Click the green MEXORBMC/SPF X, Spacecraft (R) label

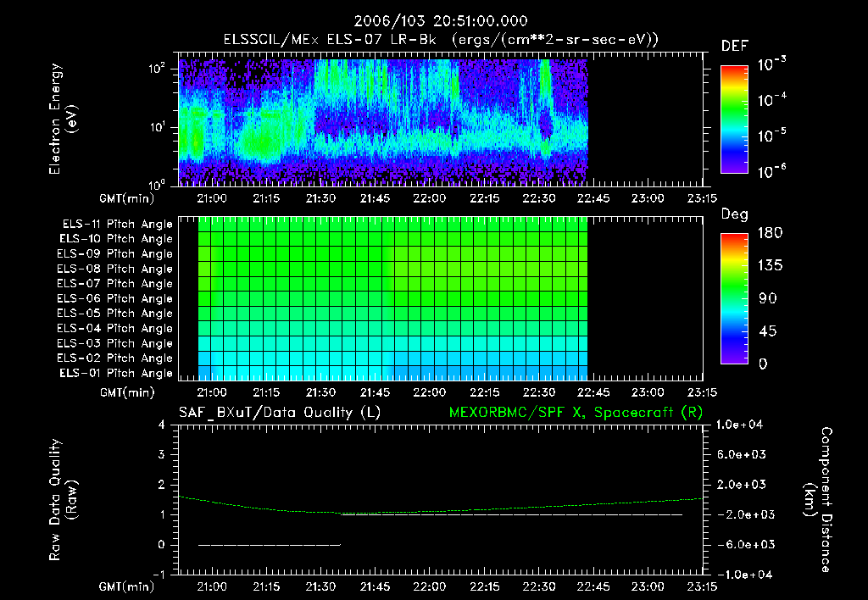(576, 413)
